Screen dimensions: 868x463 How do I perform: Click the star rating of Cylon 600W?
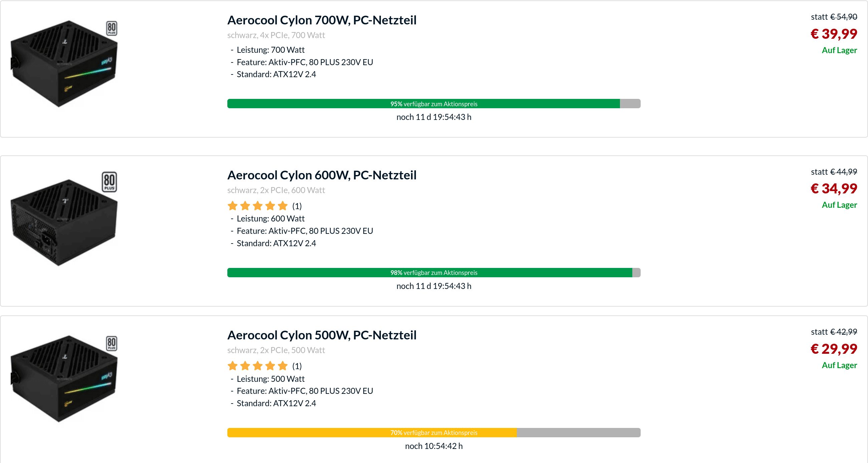coord(257,206)
